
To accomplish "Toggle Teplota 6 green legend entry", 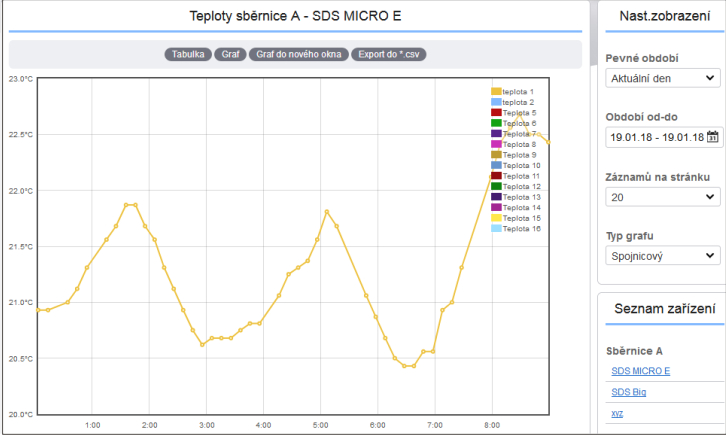I will pyautogui.click(x=519, y=123).
